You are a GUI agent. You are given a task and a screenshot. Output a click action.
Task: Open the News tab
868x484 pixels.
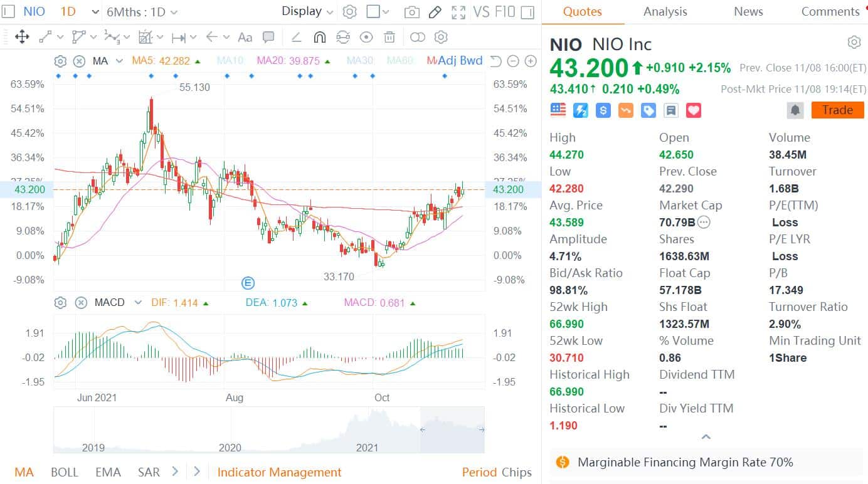(748, 11)
